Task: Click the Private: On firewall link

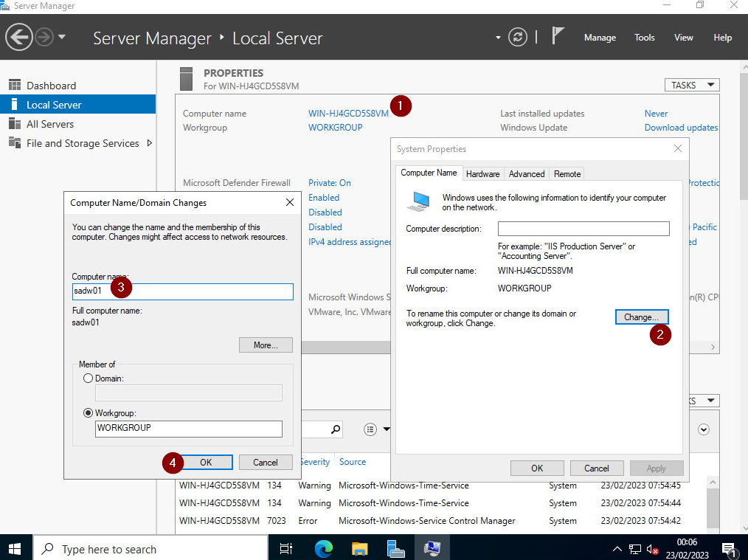Action: click(x=330, y=183)
